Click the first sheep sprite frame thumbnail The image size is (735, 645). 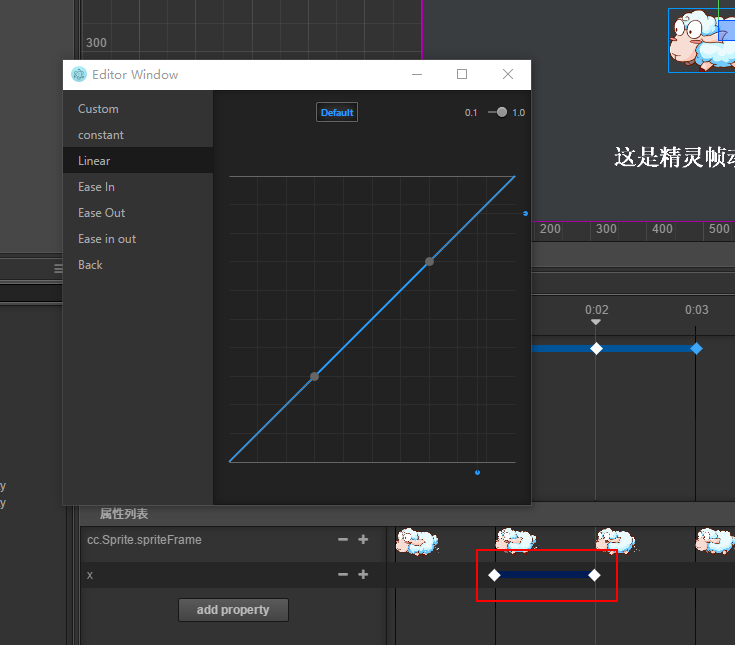(417, 542)
